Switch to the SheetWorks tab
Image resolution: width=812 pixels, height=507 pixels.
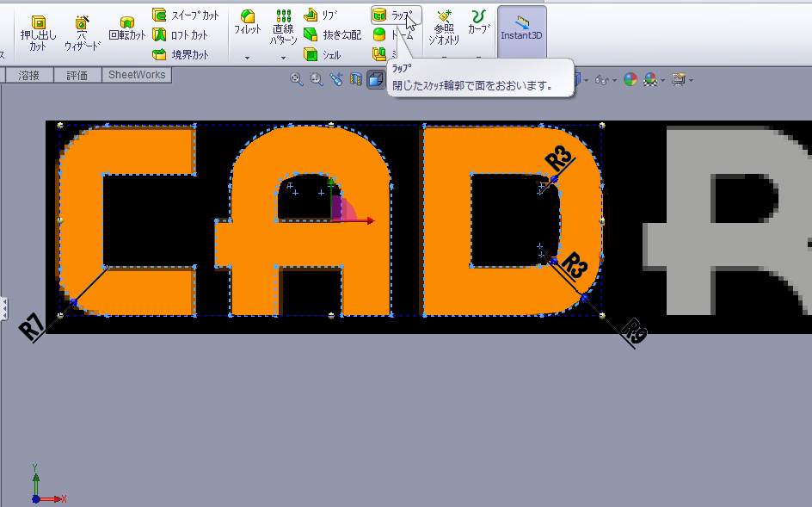pos(138,75)
